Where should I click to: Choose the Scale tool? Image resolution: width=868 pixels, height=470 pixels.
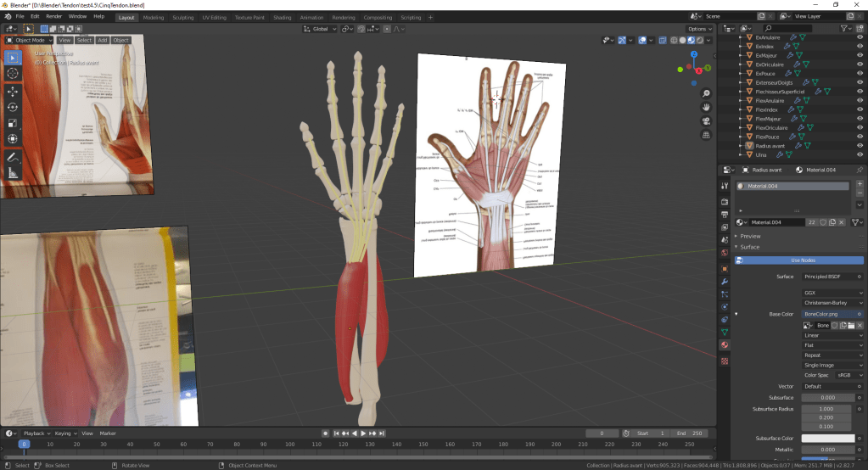tap(13, 123)
